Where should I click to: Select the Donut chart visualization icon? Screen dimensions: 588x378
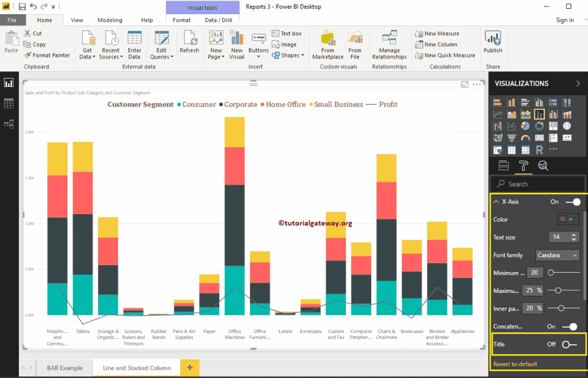[x=540, y=126]
